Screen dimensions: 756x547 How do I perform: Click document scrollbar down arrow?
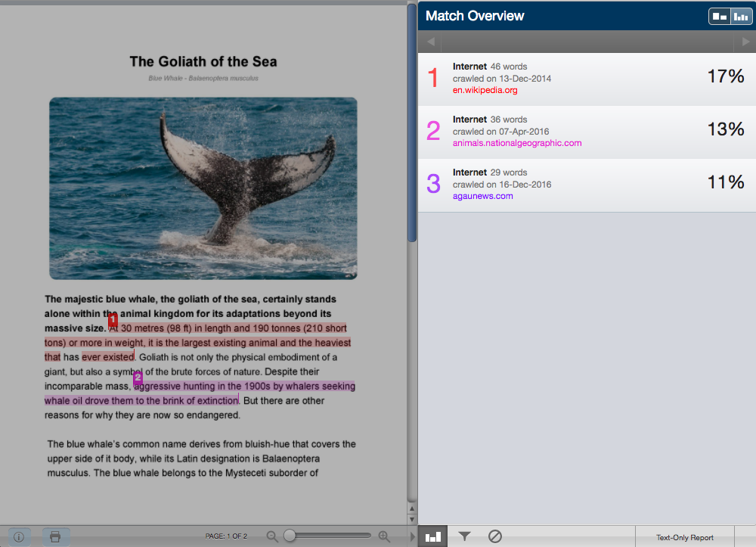pyautogui.click(x=412, y=520)
